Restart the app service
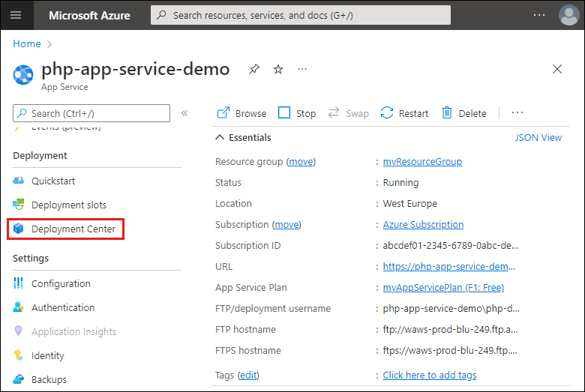 tap(404, 113)
